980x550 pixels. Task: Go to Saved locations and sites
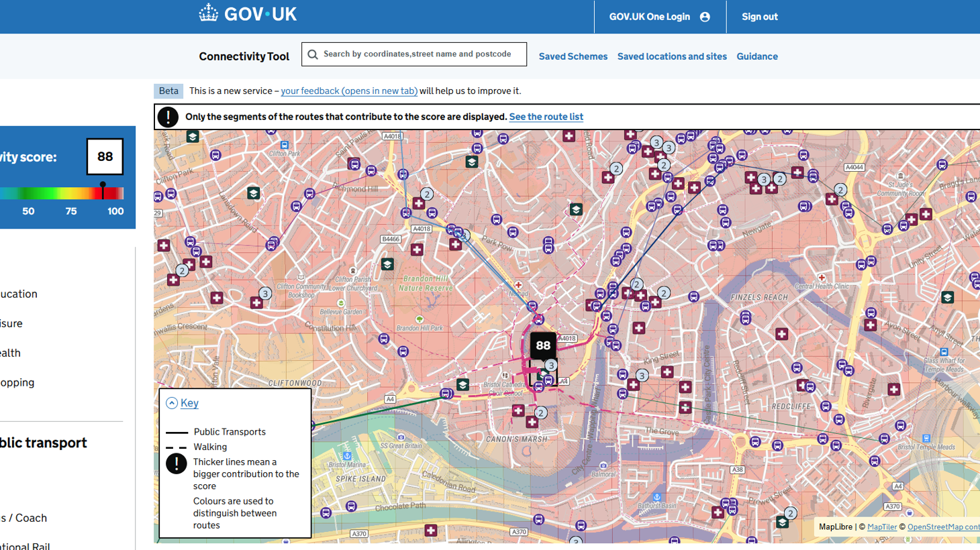coord(672,56)
